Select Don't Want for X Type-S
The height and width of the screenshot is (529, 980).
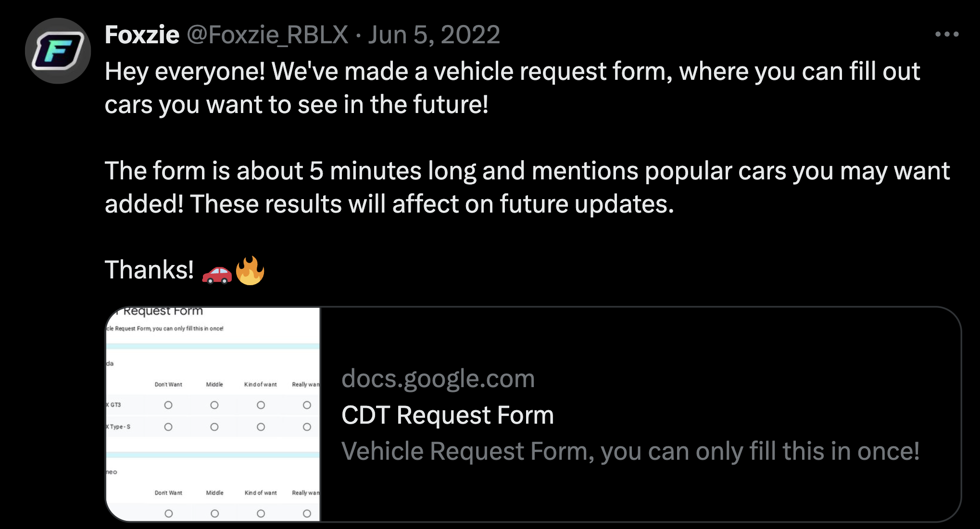(x=168, y=427)
